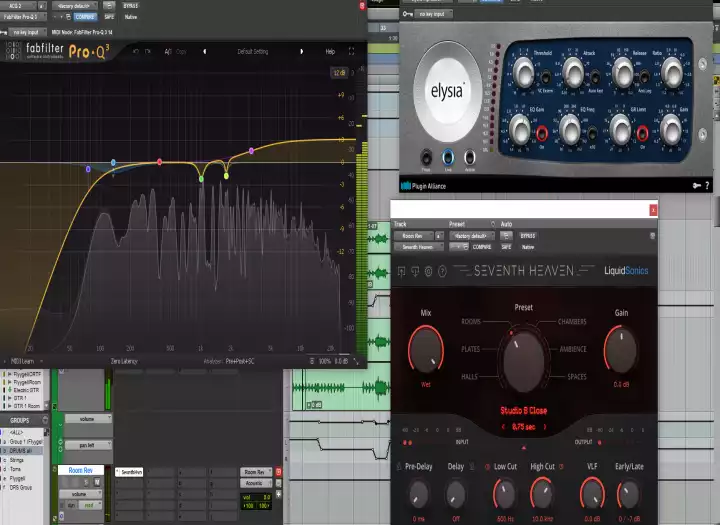Viewport: 720px width, 525px height.
Task: Toggle BYPASS in Pro-Q 3 plugin header
Action: 130,6
